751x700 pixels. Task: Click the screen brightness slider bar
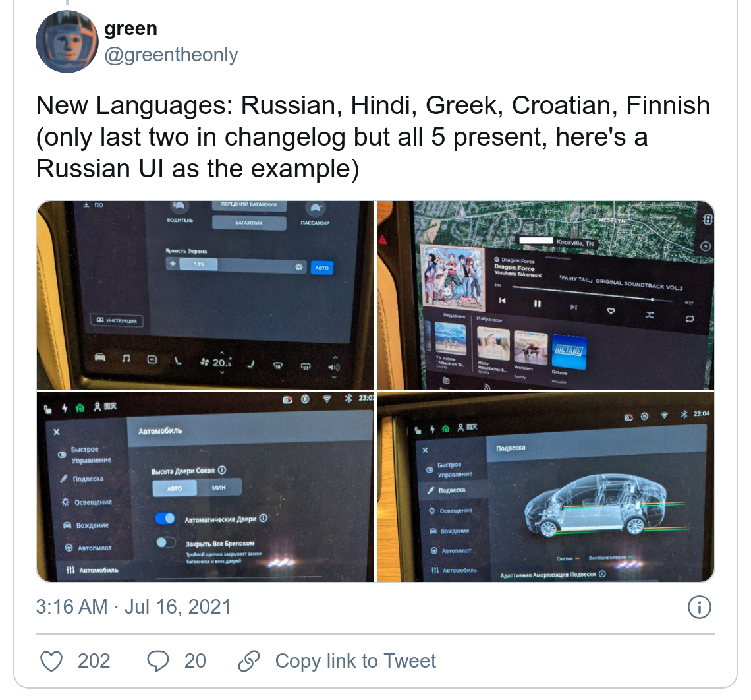coord(235,266)
